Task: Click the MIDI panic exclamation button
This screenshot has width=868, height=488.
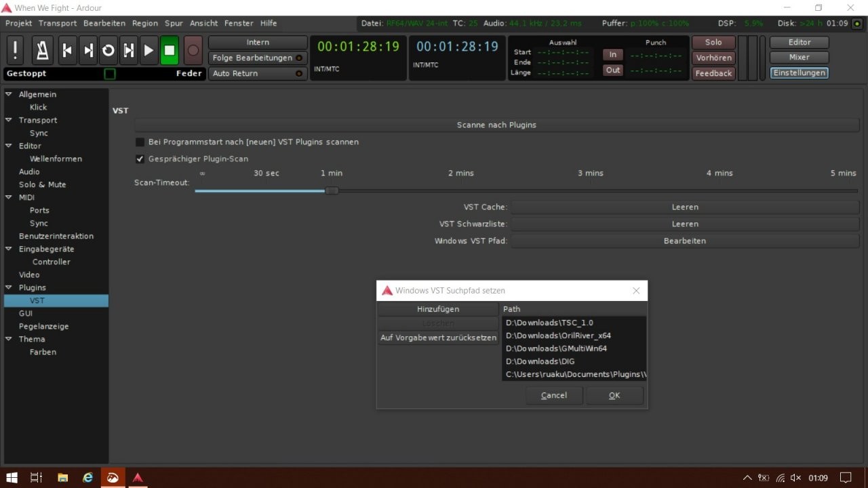Action: 16,50
